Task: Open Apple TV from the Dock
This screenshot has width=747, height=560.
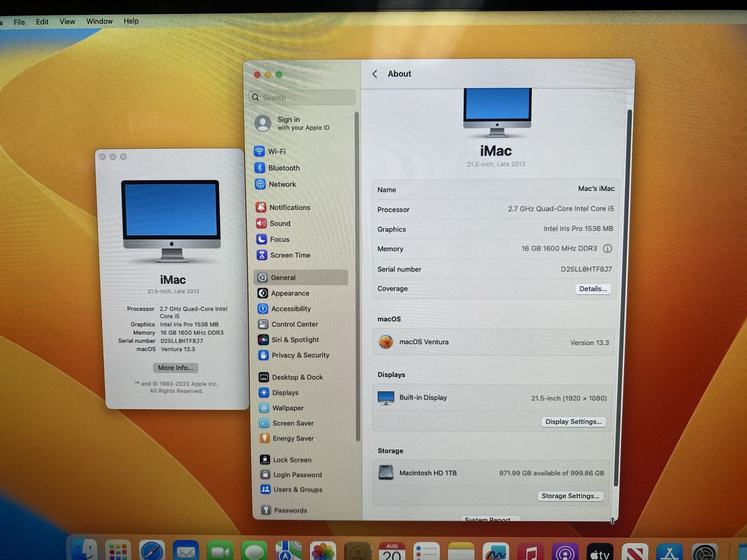Action: click(x=600, y=552)
